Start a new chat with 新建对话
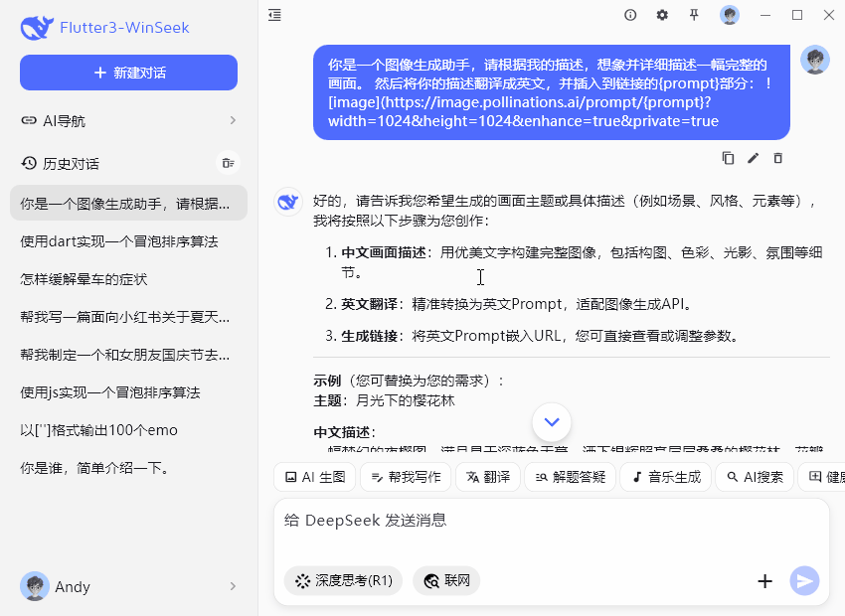 point(129,73)
